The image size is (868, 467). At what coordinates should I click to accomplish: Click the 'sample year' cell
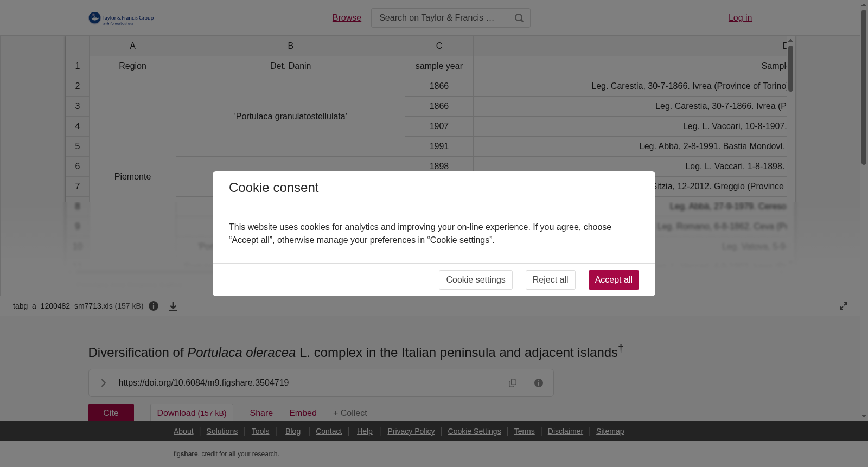[439, 66]
